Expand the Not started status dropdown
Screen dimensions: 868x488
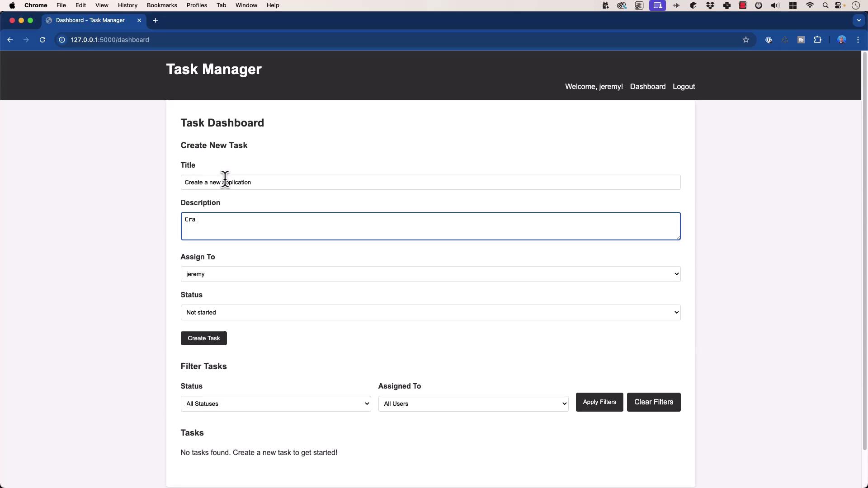[x=430, y=313]
